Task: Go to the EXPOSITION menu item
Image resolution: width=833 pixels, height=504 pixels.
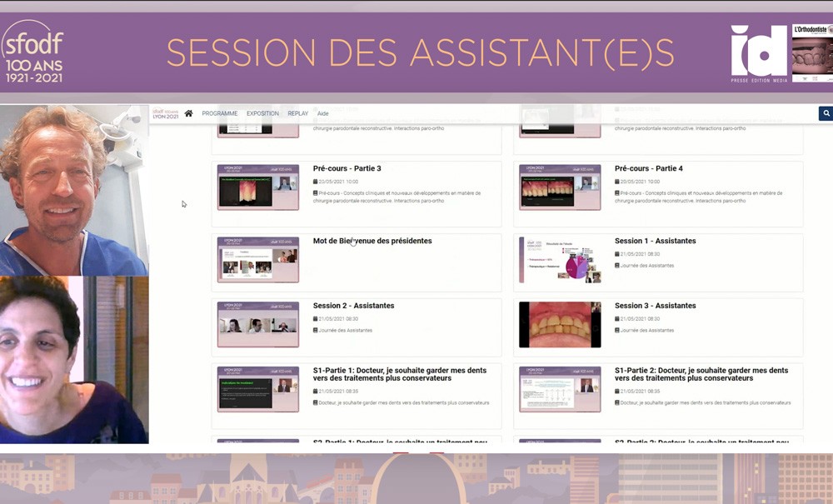Action: [262, 113]
